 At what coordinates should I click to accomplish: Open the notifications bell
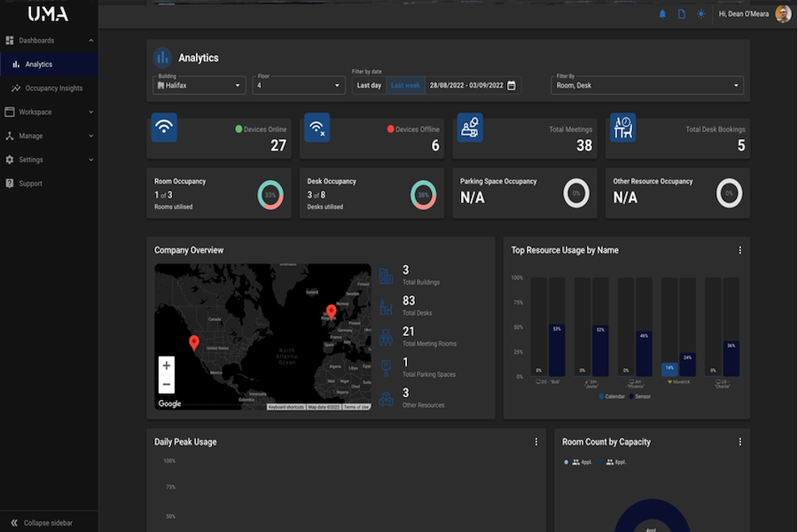[x=662, y=14]
